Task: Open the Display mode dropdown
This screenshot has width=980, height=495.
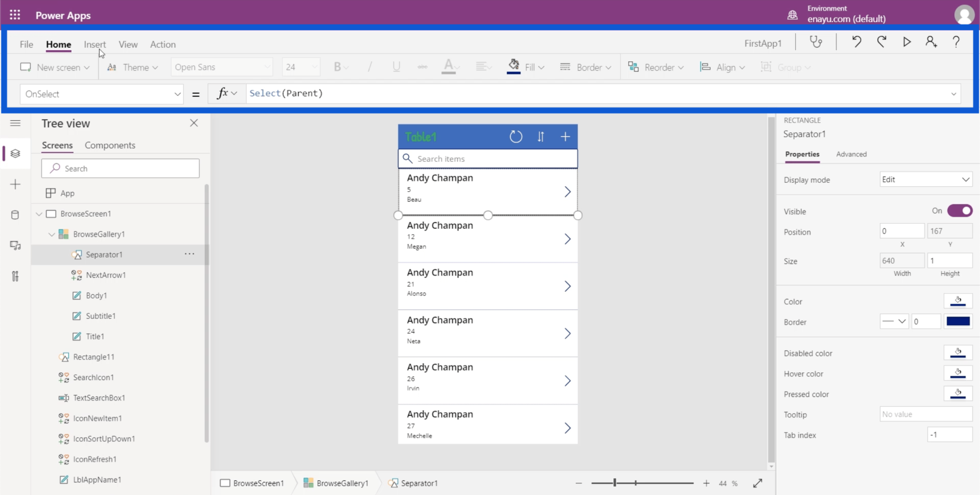Action: (926, 180)
